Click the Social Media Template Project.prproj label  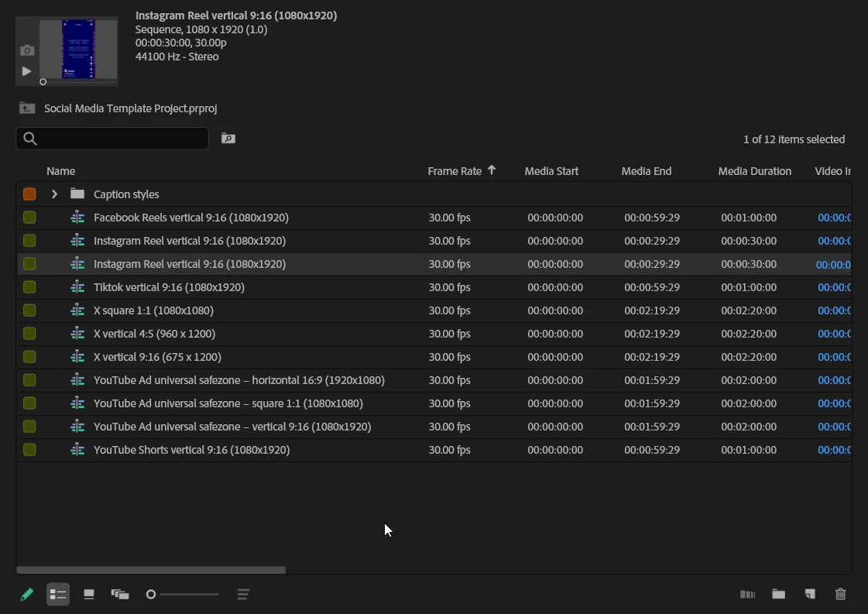click(131, 108)
